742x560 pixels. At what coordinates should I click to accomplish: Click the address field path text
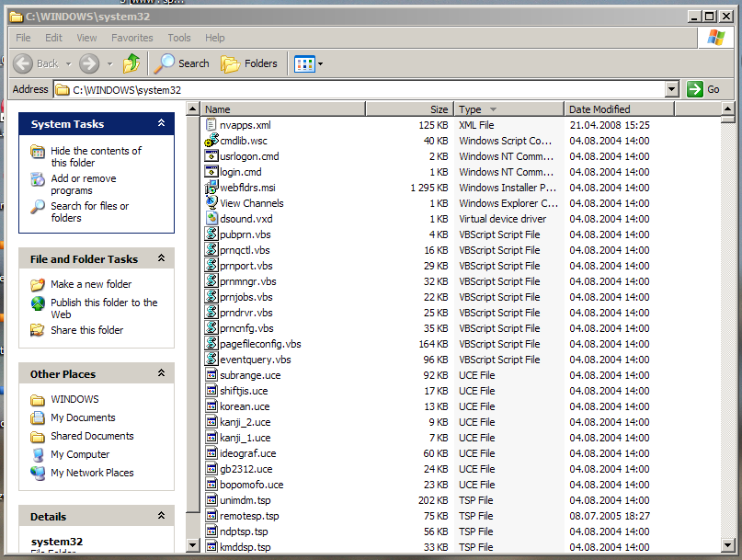pos(127,90)
